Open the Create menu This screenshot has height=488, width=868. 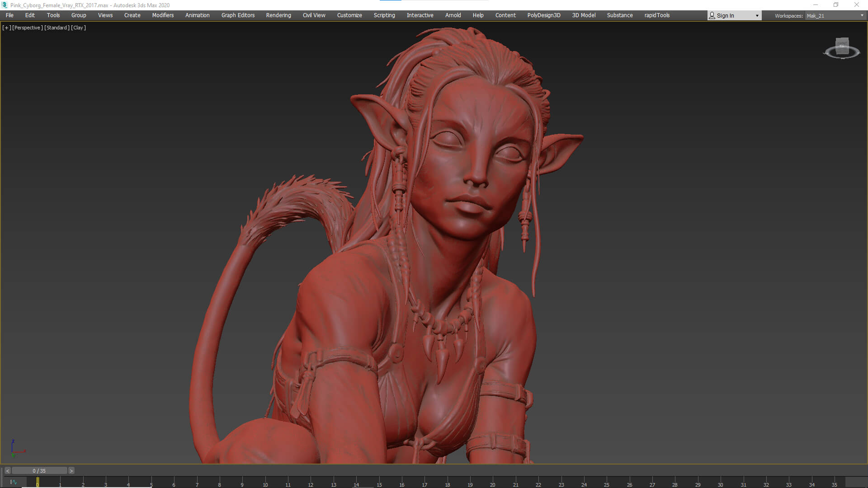click(132, 15)
